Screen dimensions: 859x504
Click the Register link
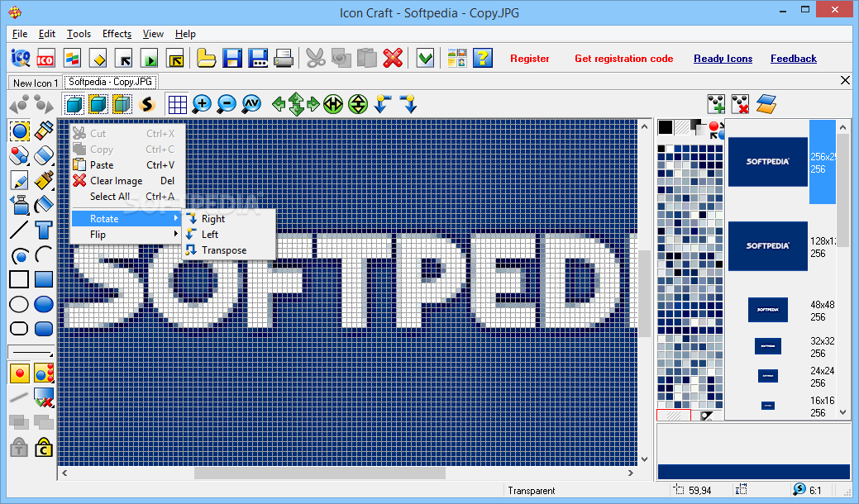click(x=530, y=59)
